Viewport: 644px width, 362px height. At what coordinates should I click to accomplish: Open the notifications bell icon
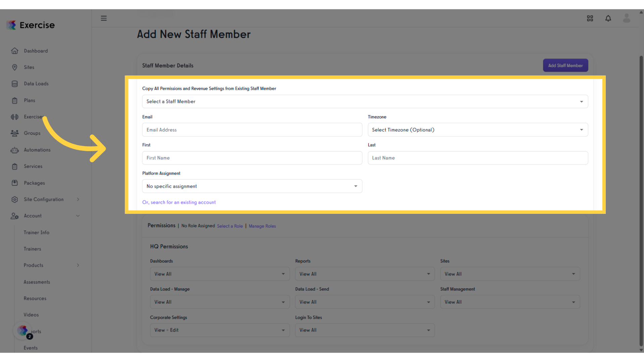click(608, 18)
